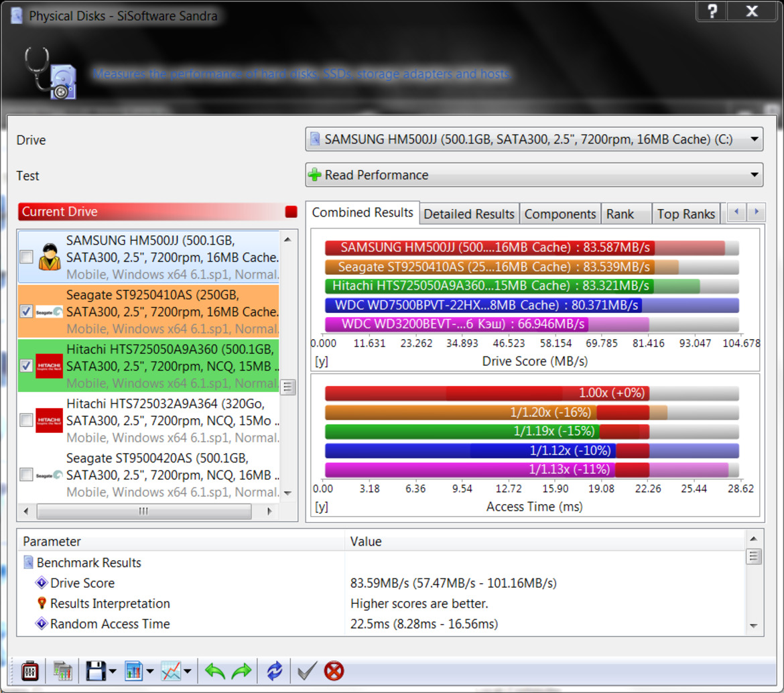784x693 pixels.
Task: Select the Drive Score parameter row
Action: pyautogui.click(x=381, y=583)
